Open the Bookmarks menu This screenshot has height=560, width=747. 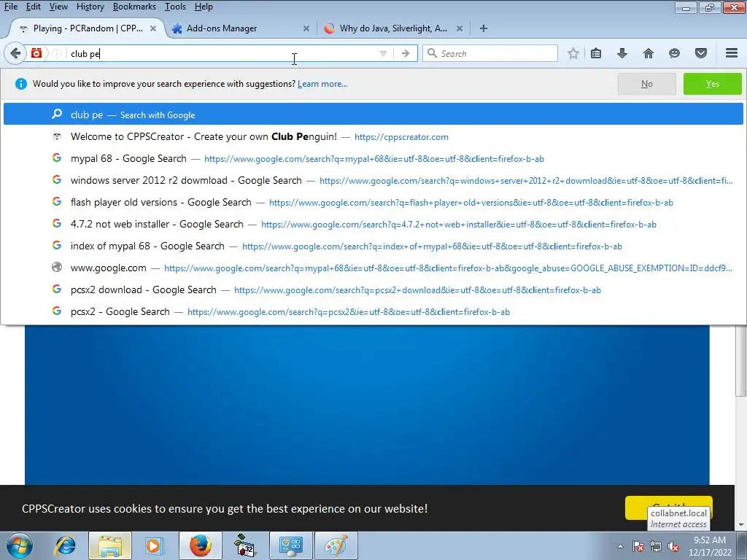(x=134, y=7)
